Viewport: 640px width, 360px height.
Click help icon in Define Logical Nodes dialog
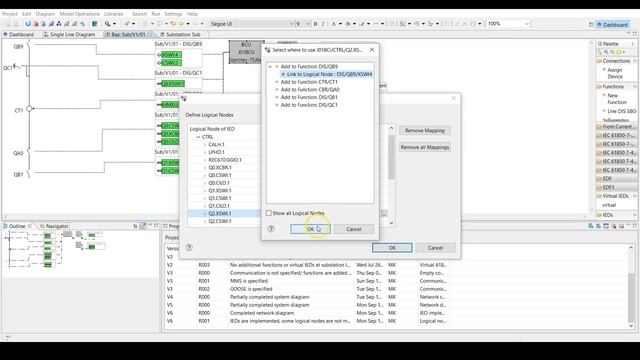tap(189, 247)
